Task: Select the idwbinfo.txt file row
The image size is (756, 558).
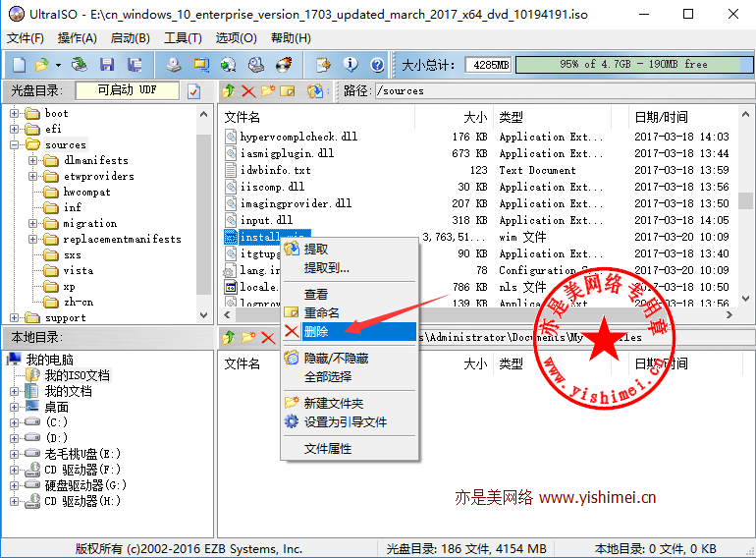Action: click(x=477, y=170)
